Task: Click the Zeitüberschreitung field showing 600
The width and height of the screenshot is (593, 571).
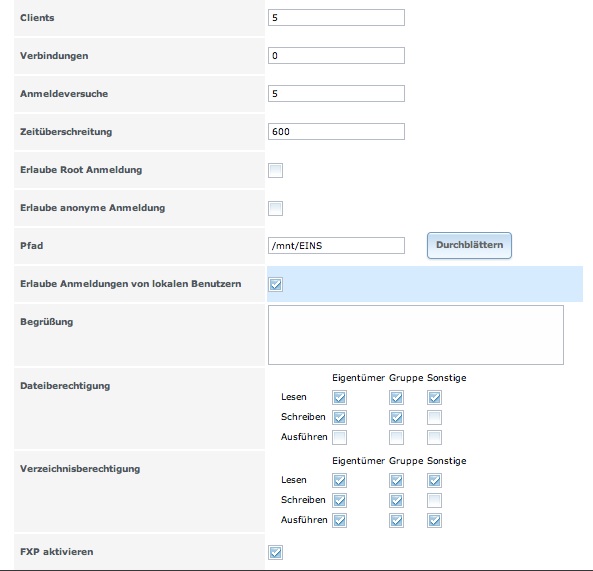Action: tap(336, 132)
